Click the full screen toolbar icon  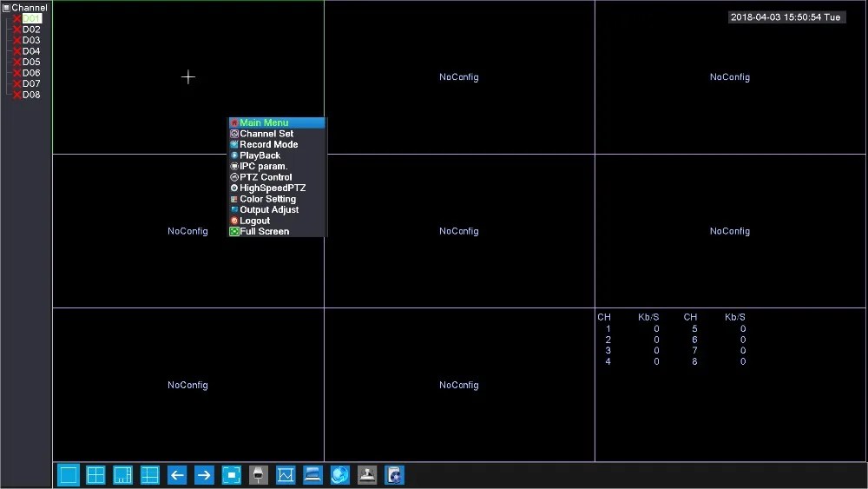pyautogui.click(x=232, y=475)
